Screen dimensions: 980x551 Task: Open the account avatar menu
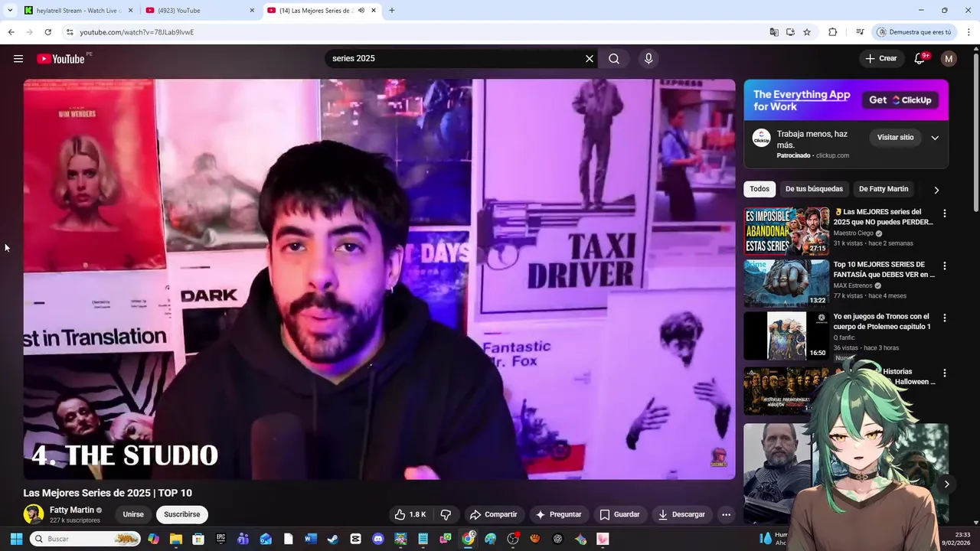tap(949, 59)
